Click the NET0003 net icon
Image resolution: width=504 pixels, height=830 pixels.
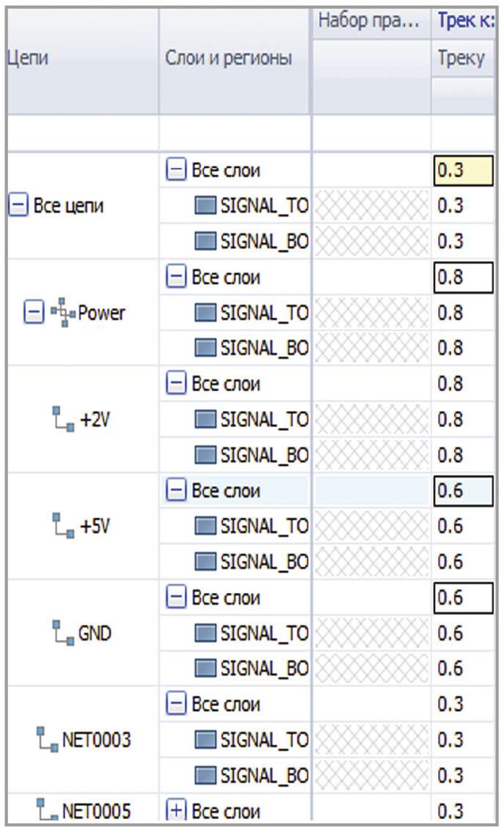(x=48, y=740)
